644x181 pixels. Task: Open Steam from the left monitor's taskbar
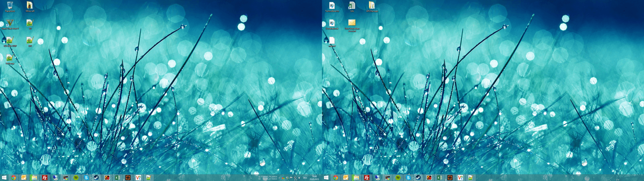[96, 178]
